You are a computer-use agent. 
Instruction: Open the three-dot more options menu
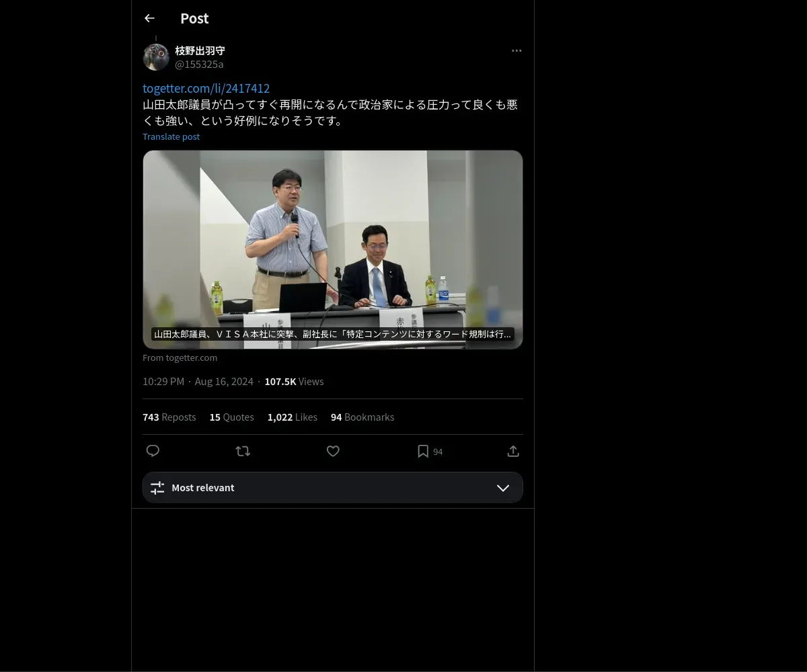(516, 50)
